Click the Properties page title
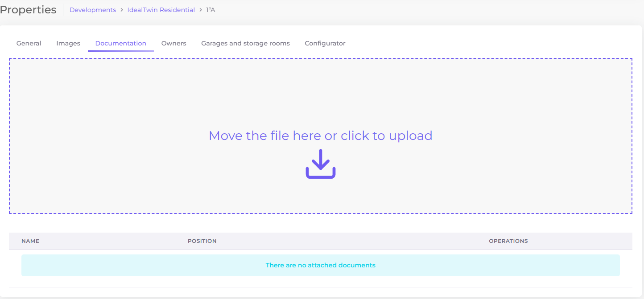 pyautogui.click(x=28, y=10)
